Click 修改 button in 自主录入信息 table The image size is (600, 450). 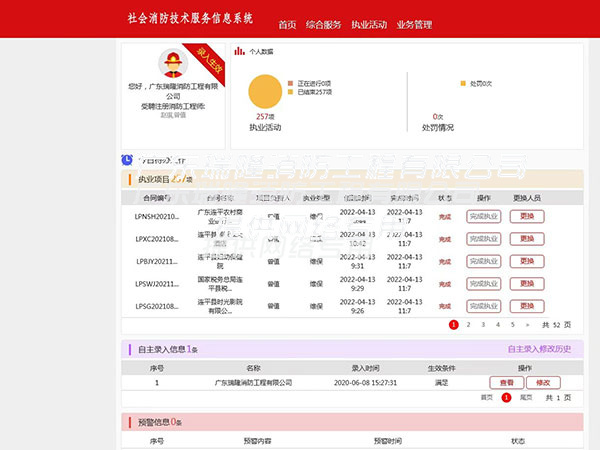pos(543,382)
